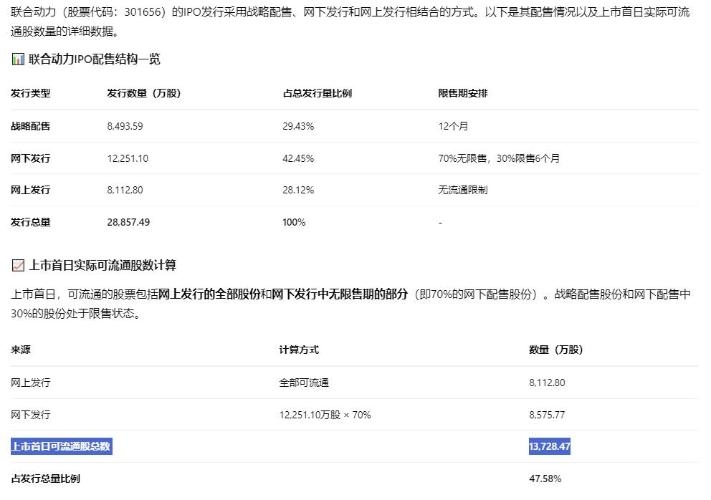Click the highlighted 上市首日可流通股总数 label
The image size is (711, 500).
point(61,447)
